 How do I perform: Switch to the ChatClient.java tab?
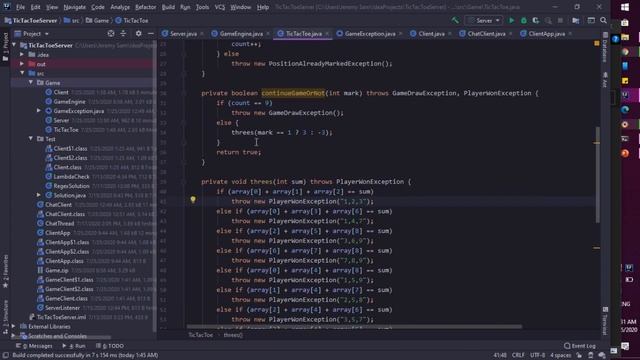[486, 33]
